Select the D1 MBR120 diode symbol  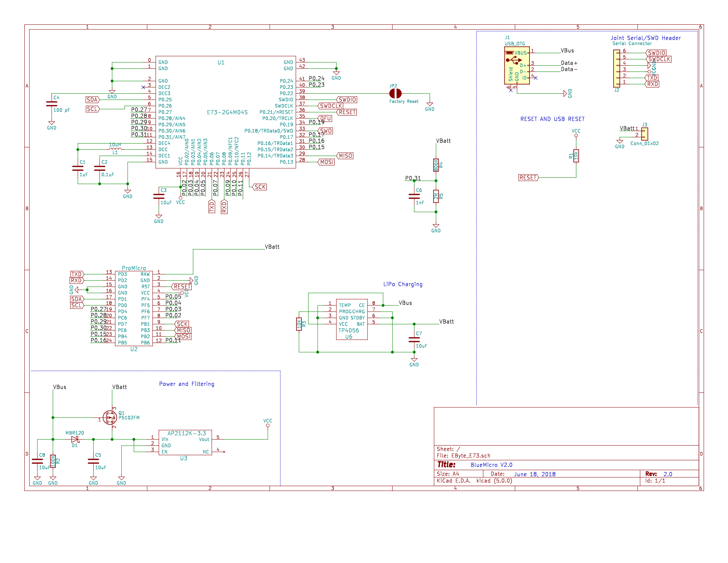75,439
